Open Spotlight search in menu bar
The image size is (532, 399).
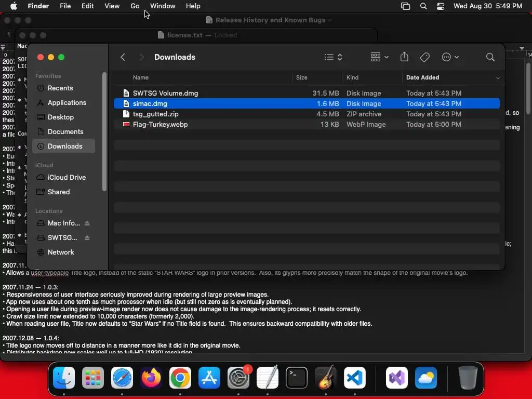[x=423, y=6]
